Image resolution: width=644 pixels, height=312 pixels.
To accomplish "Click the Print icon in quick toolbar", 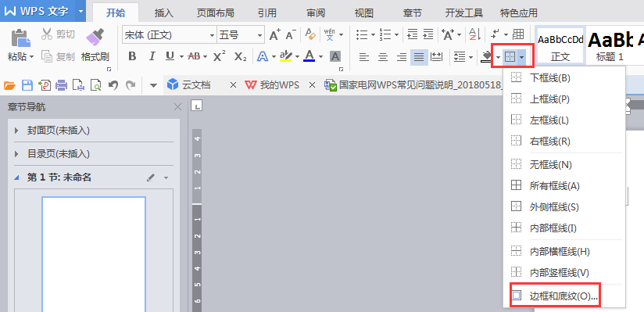I will (61, 85).
